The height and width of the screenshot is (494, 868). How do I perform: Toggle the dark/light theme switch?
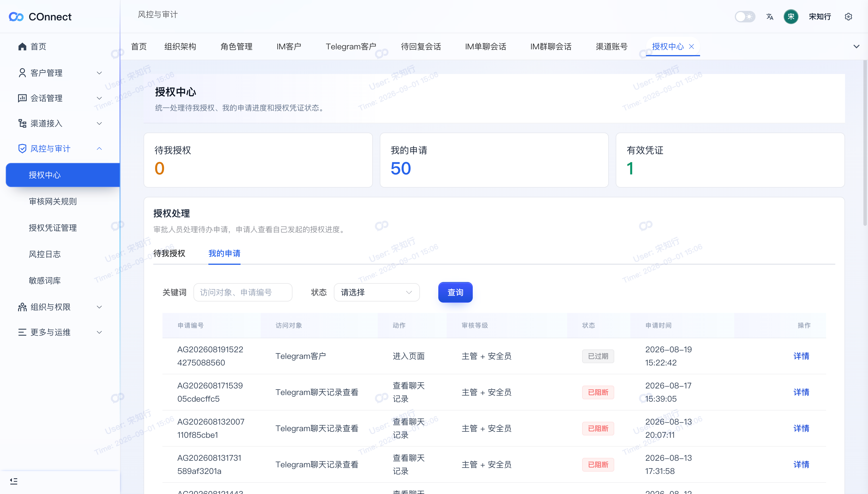pyautogui.click(x=745, y=17)
